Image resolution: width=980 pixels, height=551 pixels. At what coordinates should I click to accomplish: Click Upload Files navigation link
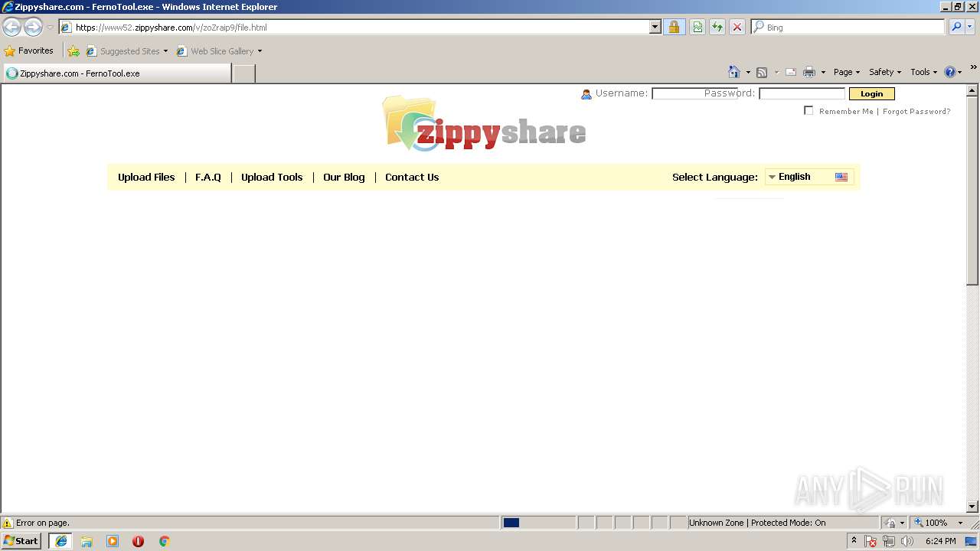(x=146, y=177)
